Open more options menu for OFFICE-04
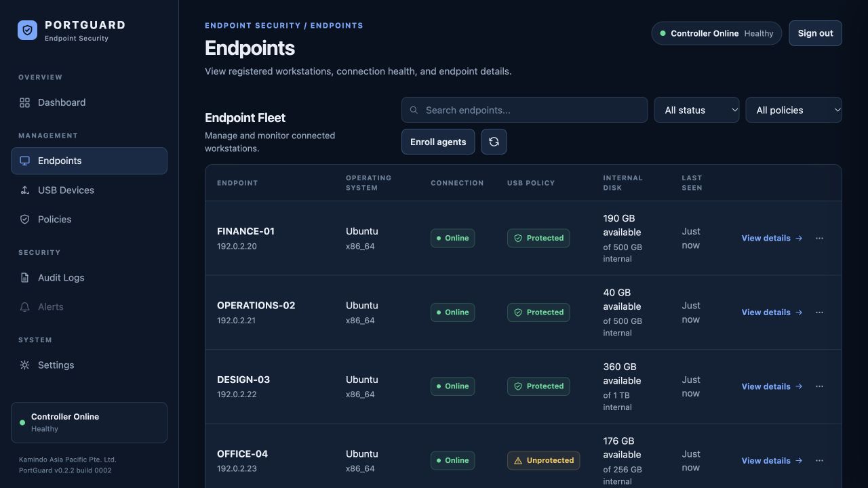This screenshot has height=488, width=868. 819,460
